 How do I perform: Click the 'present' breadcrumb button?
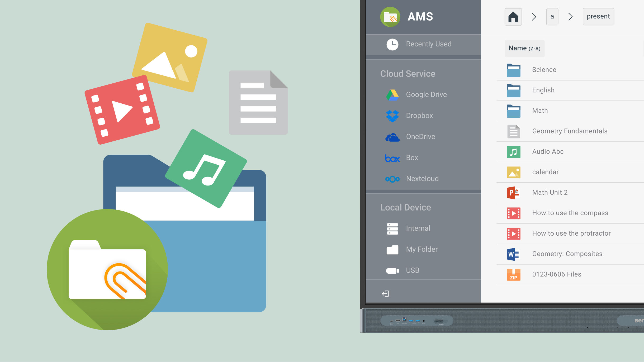(598, 17)
